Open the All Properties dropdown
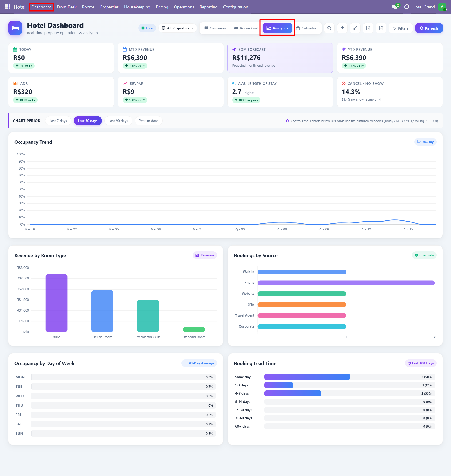The width and height of the screenshot is (451, 476). [x=177, y=28]
